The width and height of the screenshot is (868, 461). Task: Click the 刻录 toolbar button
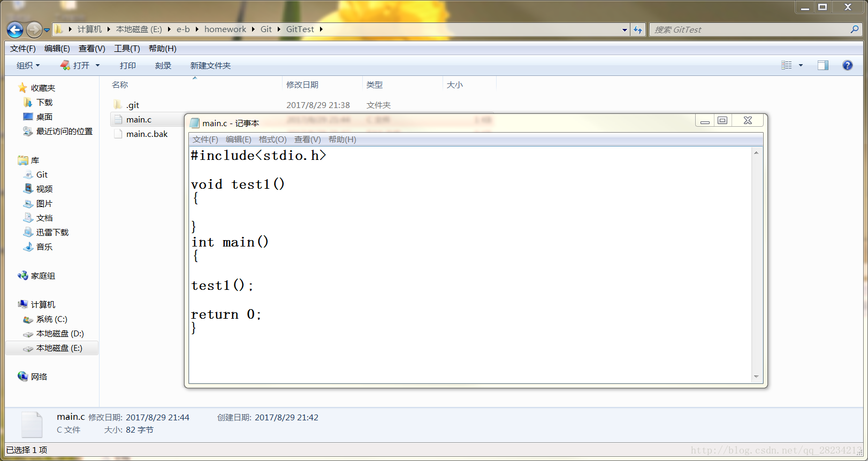[x=163, y=65]
